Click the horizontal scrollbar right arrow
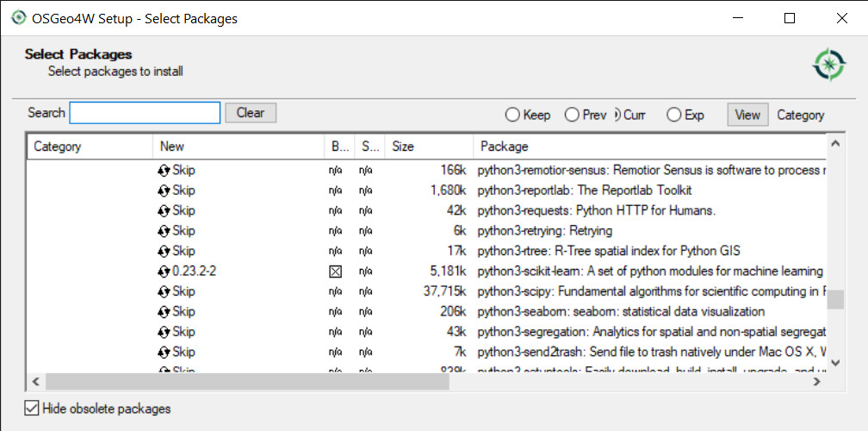Screen dimensions: 868x431 [817, 381]
